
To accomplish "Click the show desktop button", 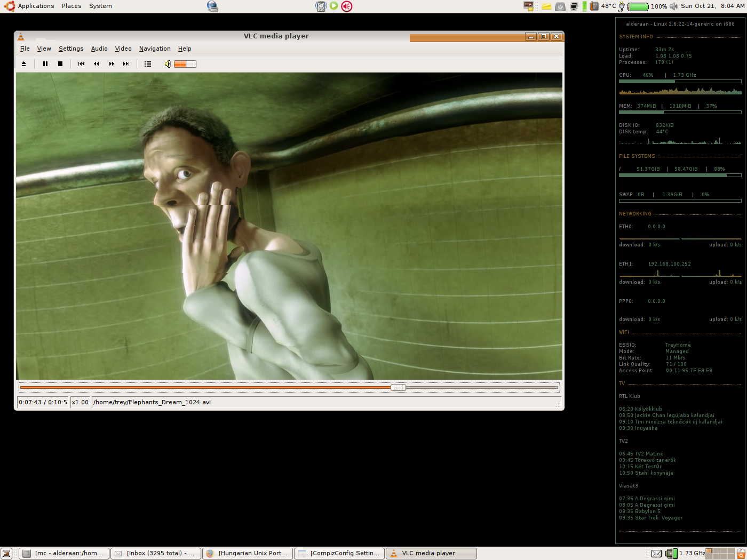I will click(6, 554).
